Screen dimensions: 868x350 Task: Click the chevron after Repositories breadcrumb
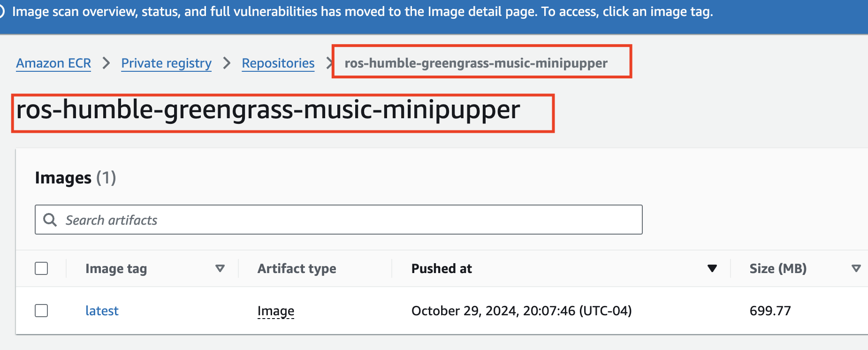click(329, 63)
